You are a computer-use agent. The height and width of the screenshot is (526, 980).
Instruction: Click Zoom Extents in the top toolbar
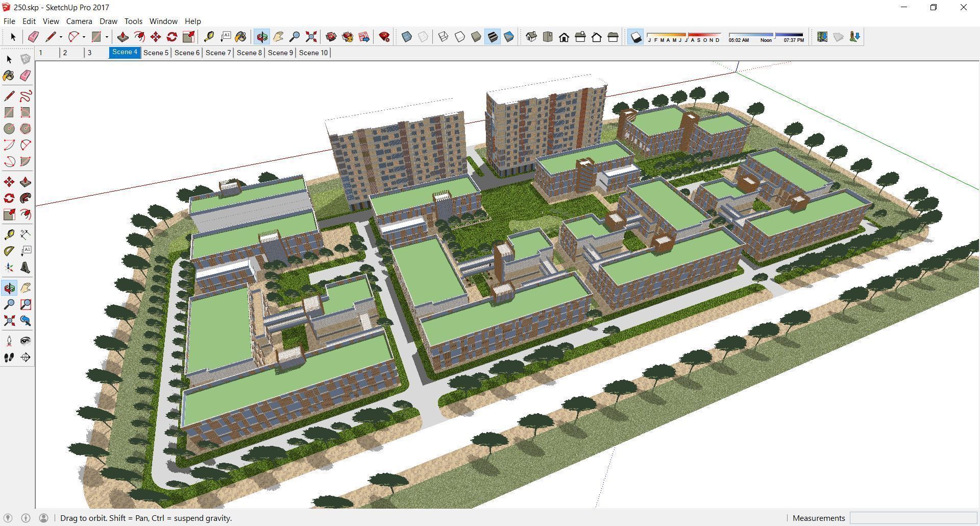pos(311,37)
